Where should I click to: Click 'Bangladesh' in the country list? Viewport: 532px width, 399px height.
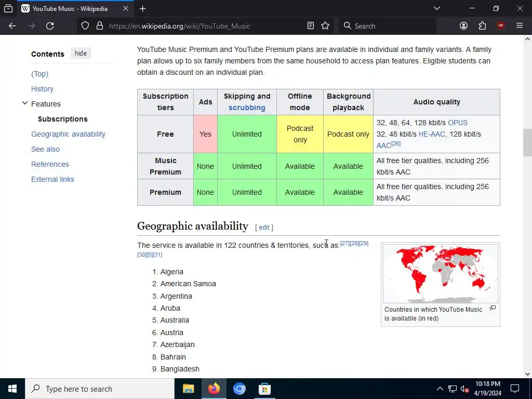click(180, 369)
